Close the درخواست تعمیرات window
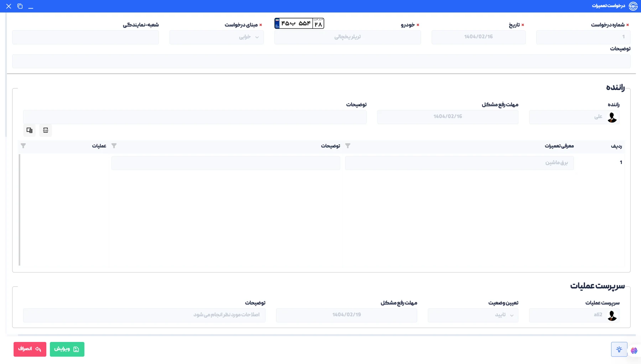The width and height of the screenshot is (641, 364). tap(9, 6)
